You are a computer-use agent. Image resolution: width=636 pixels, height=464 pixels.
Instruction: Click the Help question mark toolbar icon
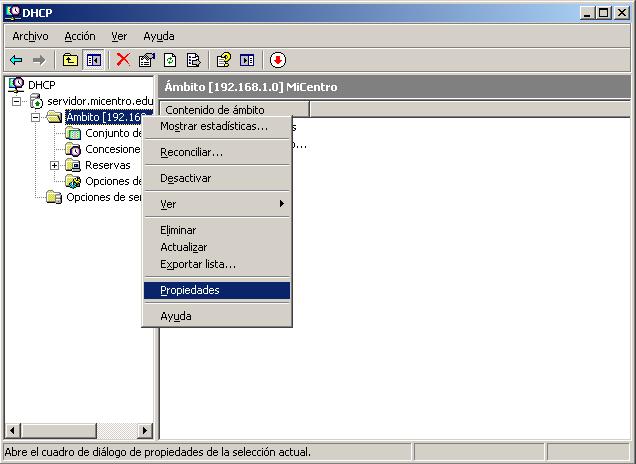click(224, 60)
